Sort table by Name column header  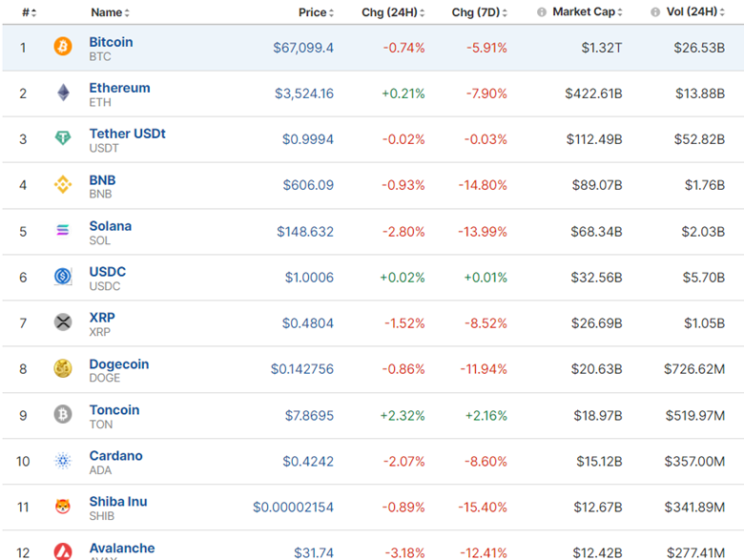point(110,12)
